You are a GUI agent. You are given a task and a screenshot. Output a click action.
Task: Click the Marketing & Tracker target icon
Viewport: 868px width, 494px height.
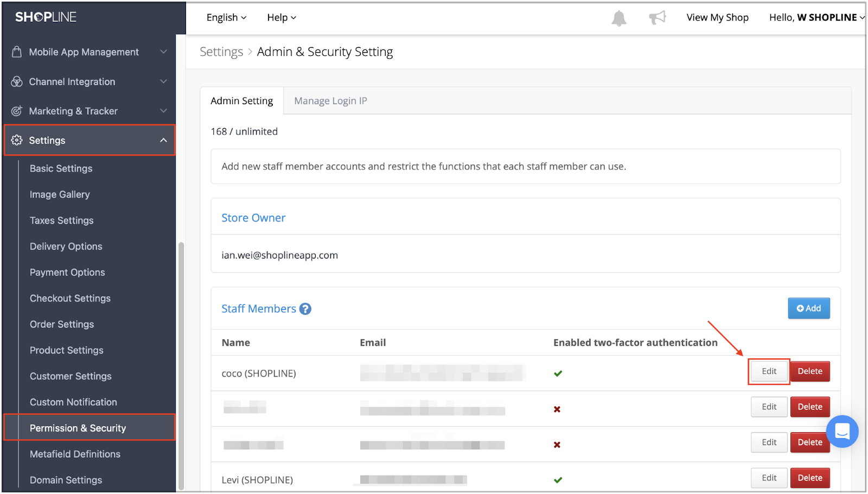[x=17, y=111]
